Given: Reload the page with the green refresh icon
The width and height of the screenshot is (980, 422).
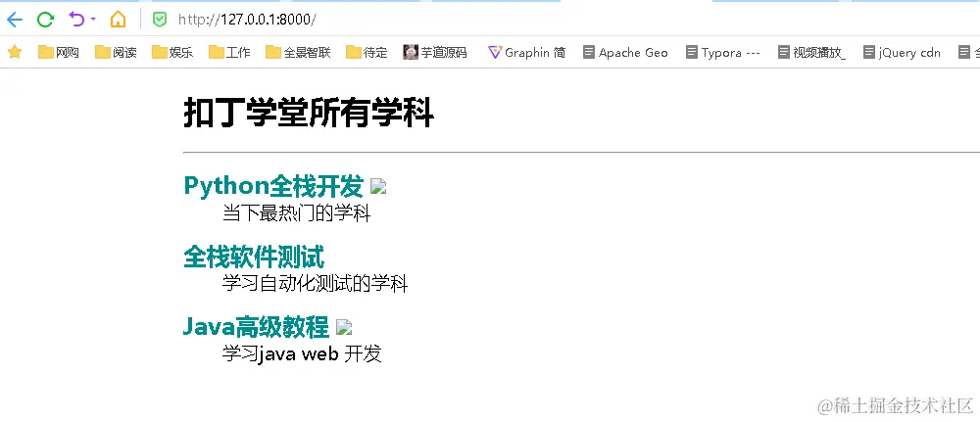Looking at the screenshot, I should (45, 20).
